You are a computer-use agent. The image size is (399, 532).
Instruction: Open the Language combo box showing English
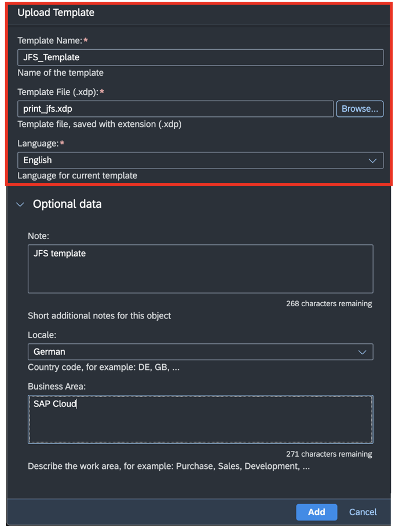(x=191, y=160)
